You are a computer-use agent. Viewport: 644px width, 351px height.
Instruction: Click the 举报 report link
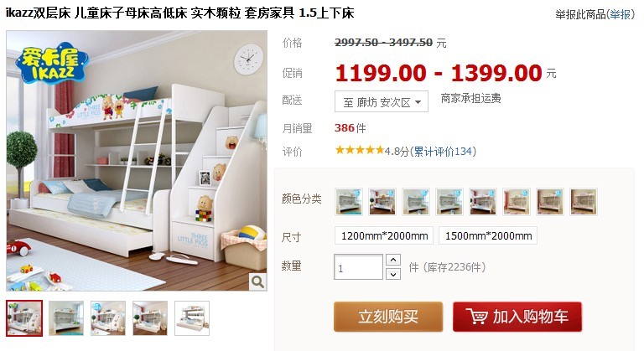(x=620, y=15)
